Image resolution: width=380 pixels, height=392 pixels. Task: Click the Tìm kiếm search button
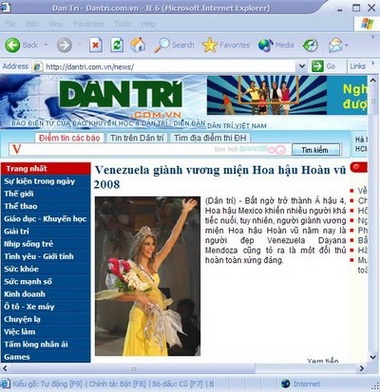point(316,150)
